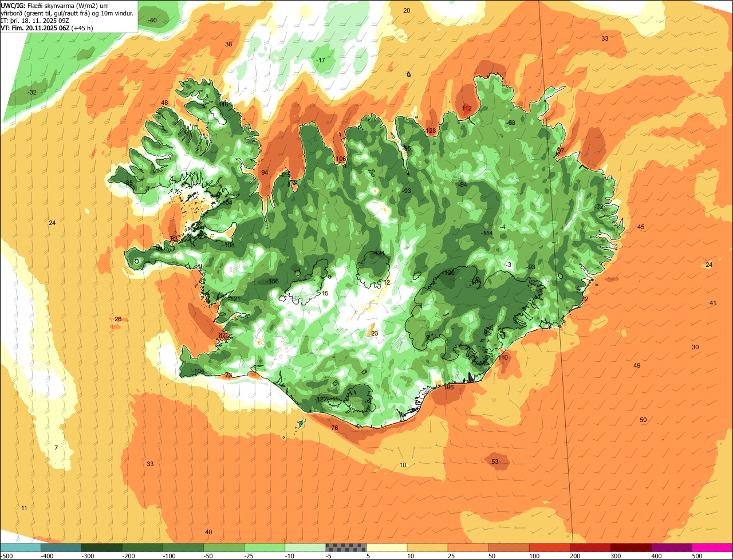
Task: Click the map value 41
Action: point(713,303)
